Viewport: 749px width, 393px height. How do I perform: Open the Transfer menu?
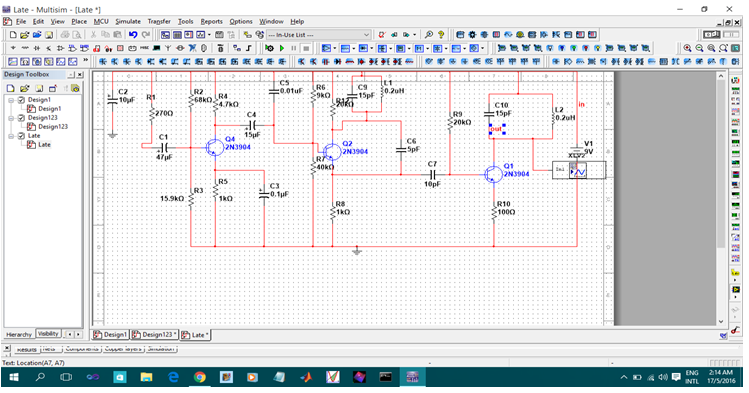pyautogui.click(x=159, y=21)
